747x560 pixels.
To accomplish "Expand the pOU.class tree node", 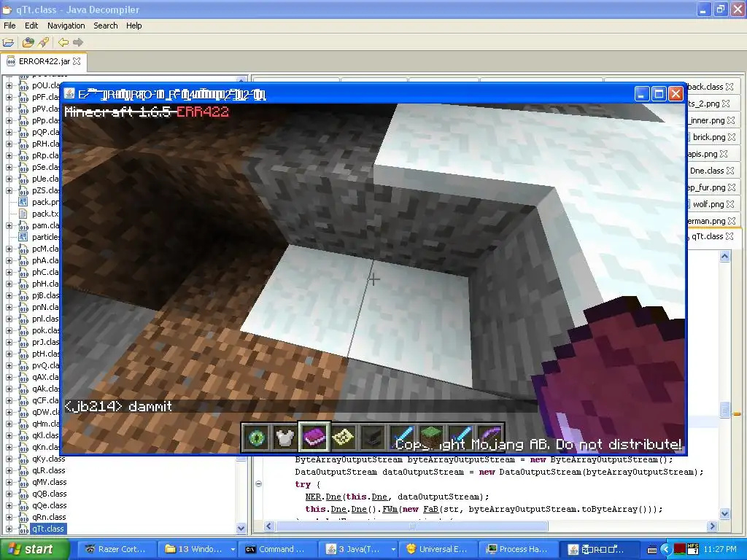I will 9,86.
